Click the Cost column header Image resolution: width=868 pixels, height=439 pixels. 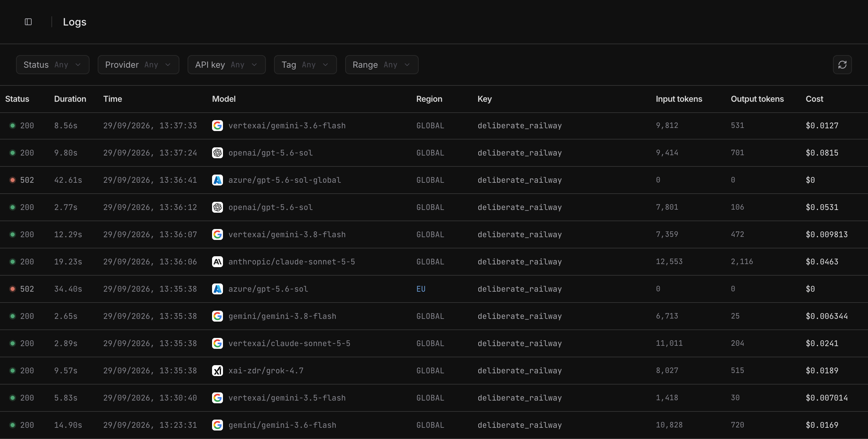[814, 99]
